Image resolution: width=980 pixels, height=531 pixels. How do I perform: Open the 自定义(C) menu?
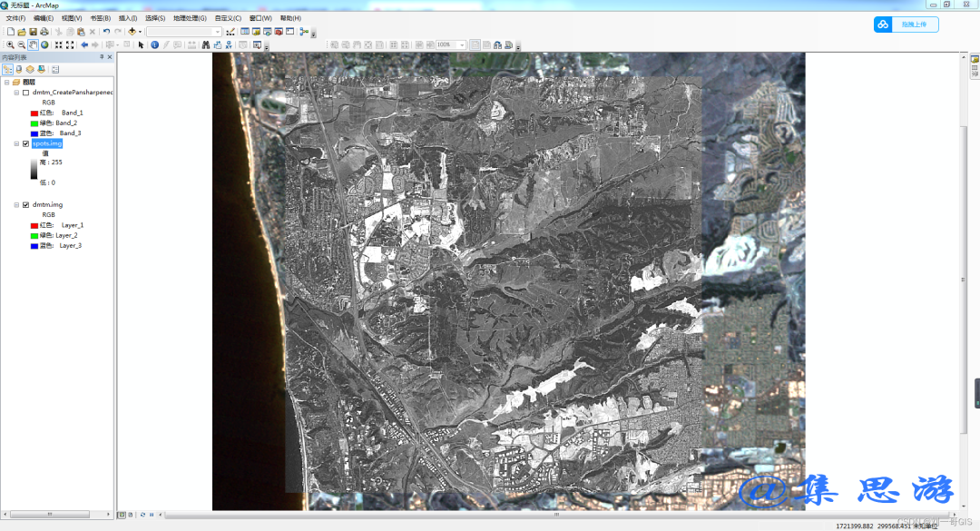[228, 18]
